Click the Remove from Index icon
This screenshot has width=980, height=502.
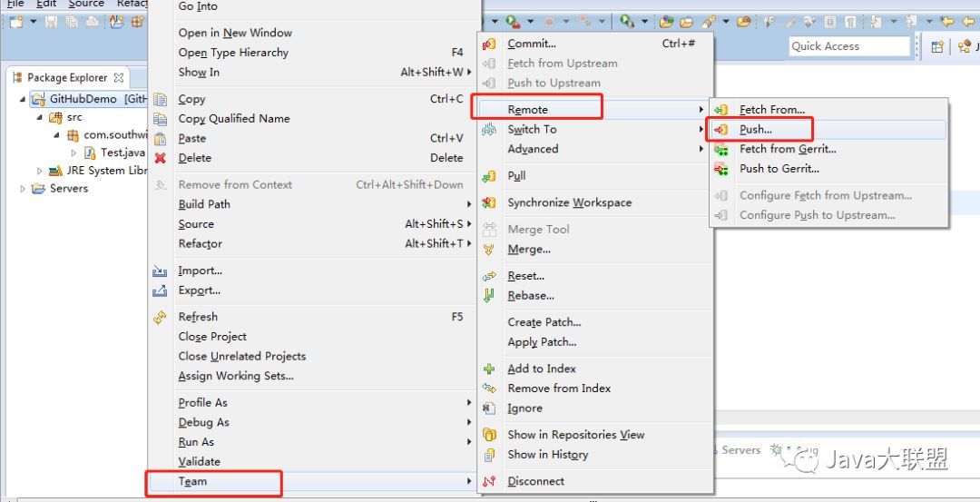tap(489, 389)
